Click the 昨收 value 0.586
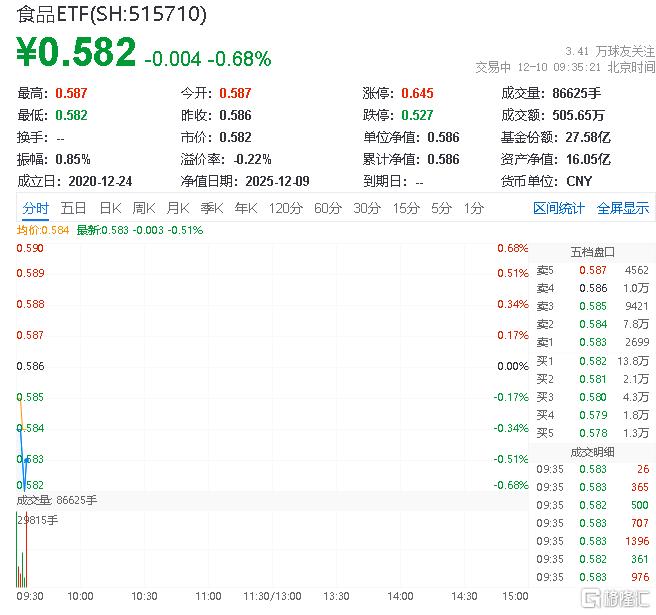The height and width of the screenshot is (615, 656). click(235, 115)
